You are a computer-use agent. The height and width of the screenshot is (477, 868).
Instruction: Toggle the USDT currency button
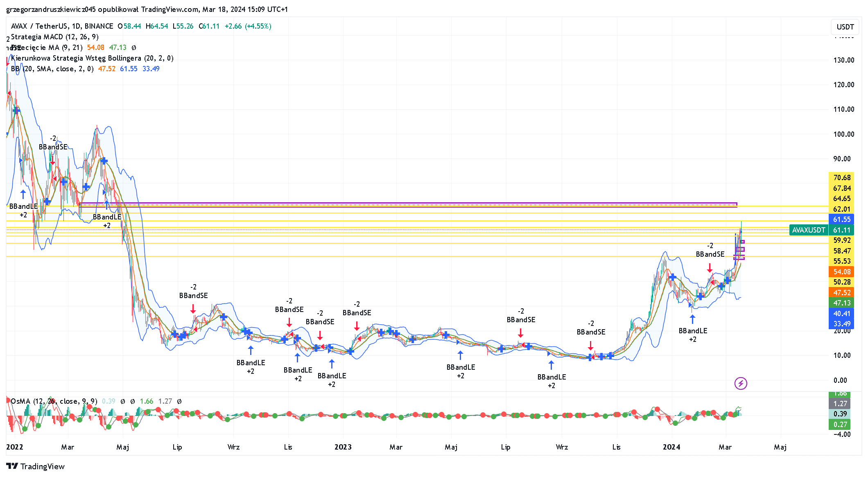click(x=845, y=27)
